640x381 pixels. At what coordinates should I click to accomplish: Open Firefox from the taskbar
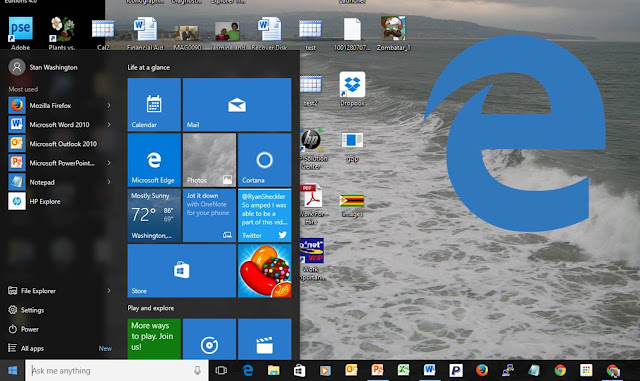click(x=482, y=370)
